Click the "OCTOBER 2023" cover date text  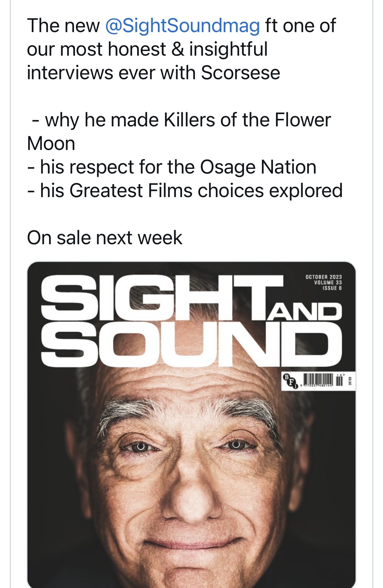[x=323, y=277]
